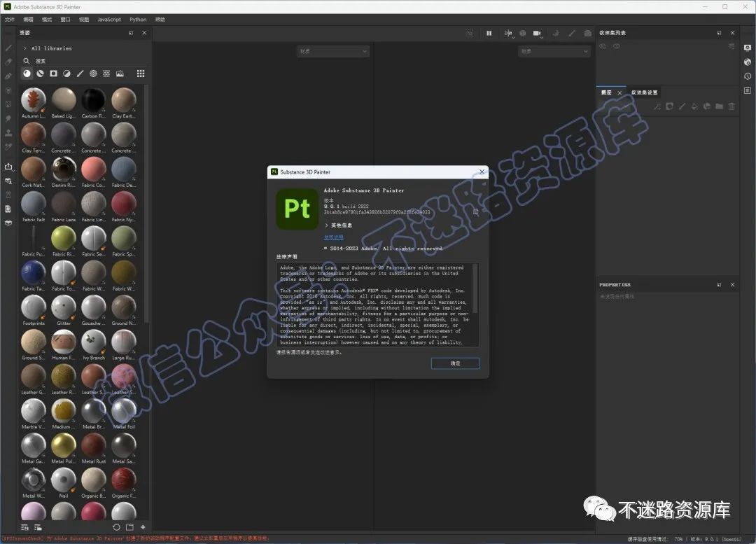Open the display settings monitor icon
The height and width of the screenshot is (544, 756).
(748, 48)
